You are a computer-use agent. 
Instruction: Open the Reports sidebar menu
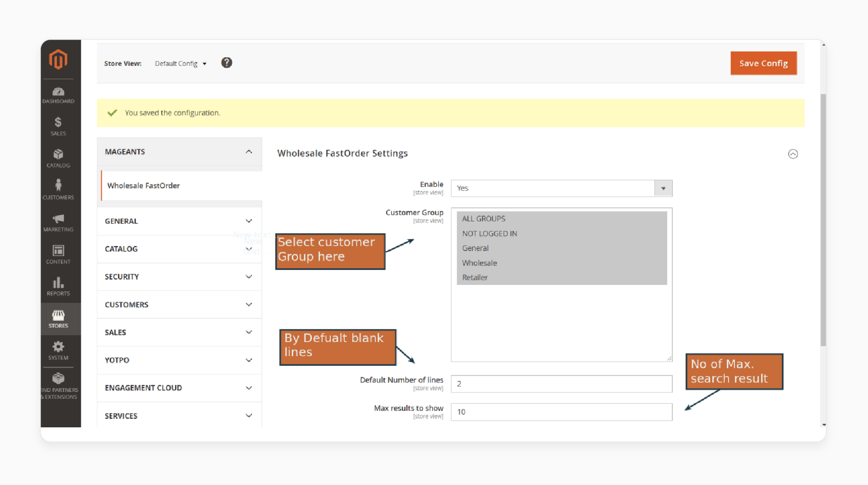click(x=58, y=286)
